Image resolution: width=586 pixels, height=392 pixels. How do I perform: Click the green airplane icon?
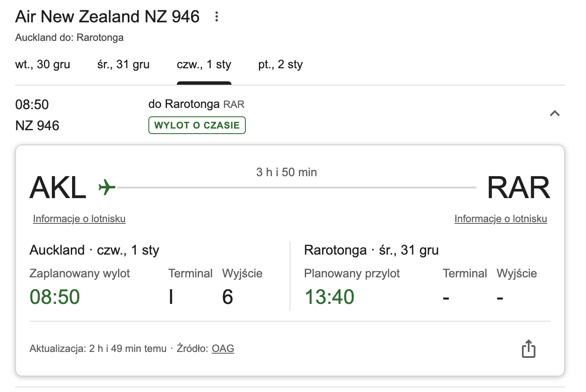107,187
